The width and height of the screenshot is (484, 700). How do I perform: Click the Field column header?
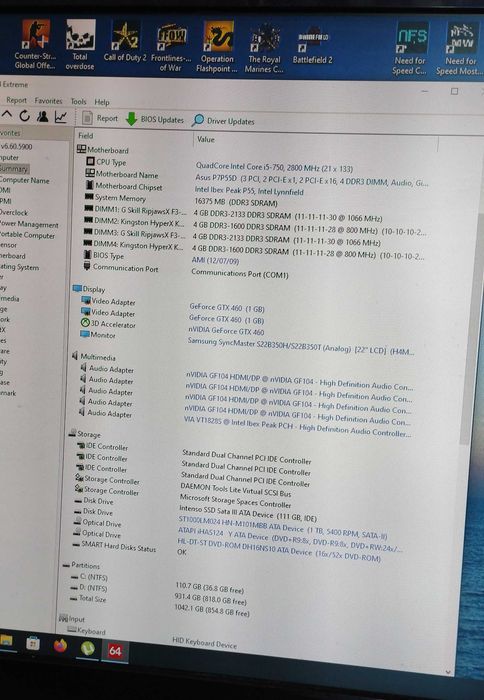point(86,135)
